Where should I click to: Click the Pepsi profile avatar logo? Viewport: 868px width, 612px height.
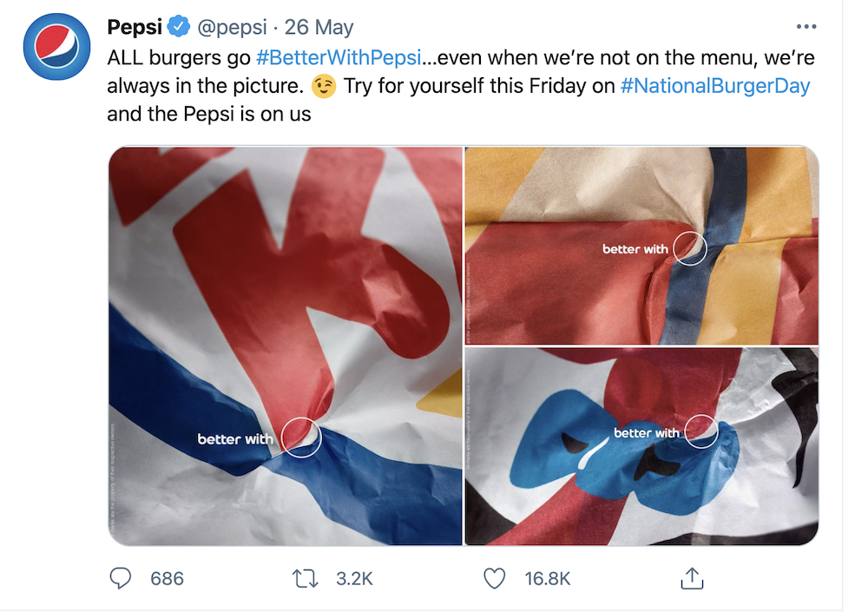[56, 47]
